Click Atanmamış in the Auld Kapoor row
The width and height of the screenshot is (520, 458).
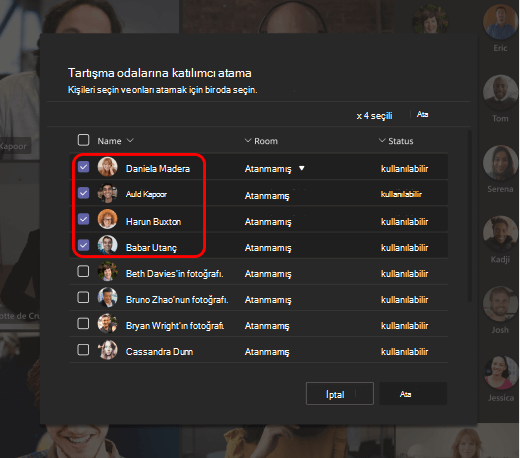267,196
